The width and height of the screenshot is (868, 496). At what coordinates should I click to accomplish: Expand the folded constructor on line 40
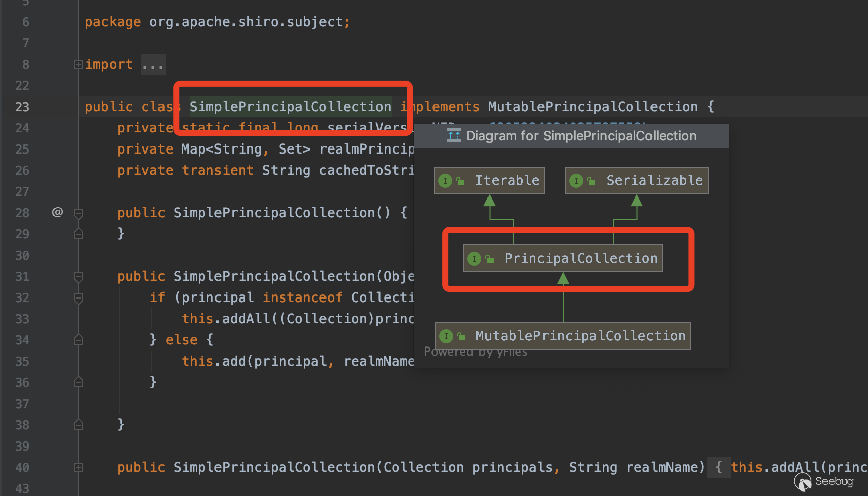tap(78, 468)
